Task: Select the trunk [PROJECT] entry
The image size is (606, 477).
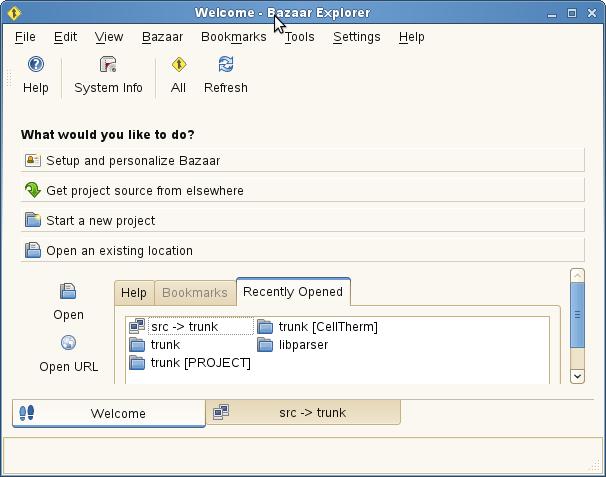Action: [x=200, y=363]
